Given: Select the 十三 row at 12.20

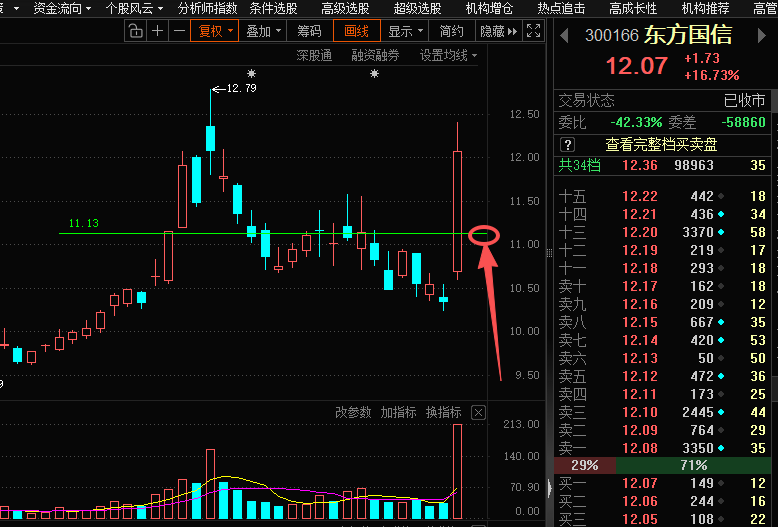Looking at the screenshot, I should (662, 232).
